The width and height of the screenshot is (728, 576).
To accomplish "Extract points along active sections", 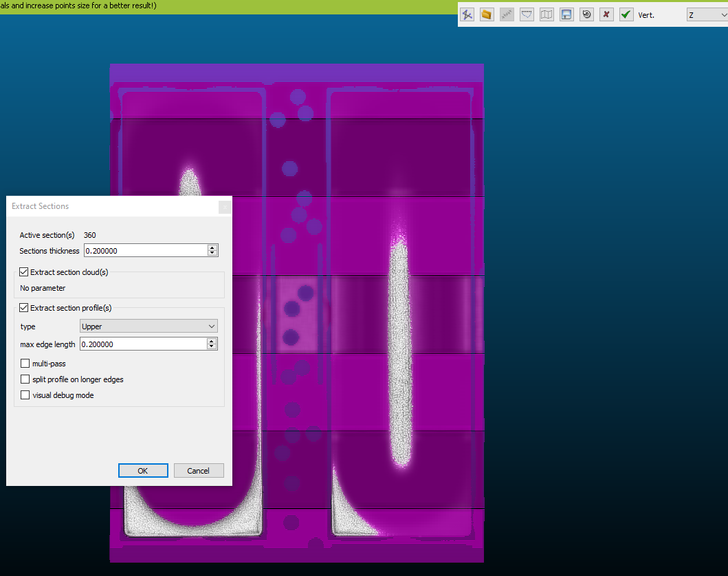I will click(527, 14).
